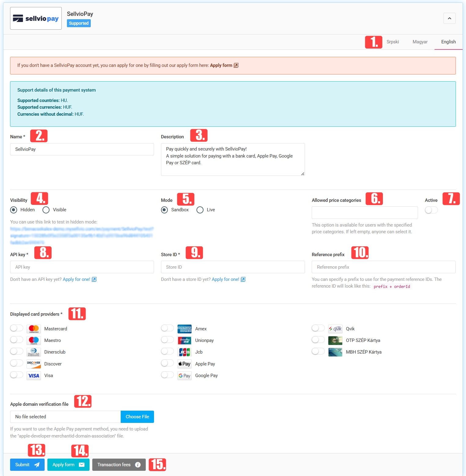The image size is (466, 476).
Task: Switch to the English language tab
Action: [449, 42]
